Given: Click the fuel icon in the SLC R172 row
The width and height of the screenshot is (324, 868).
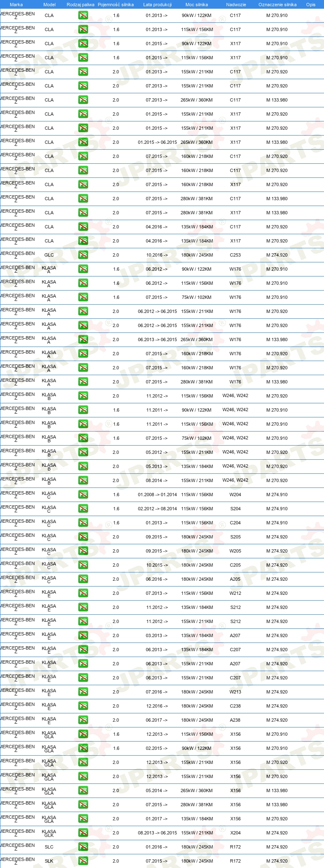Looking at the screenshot, I should point(83,847).
